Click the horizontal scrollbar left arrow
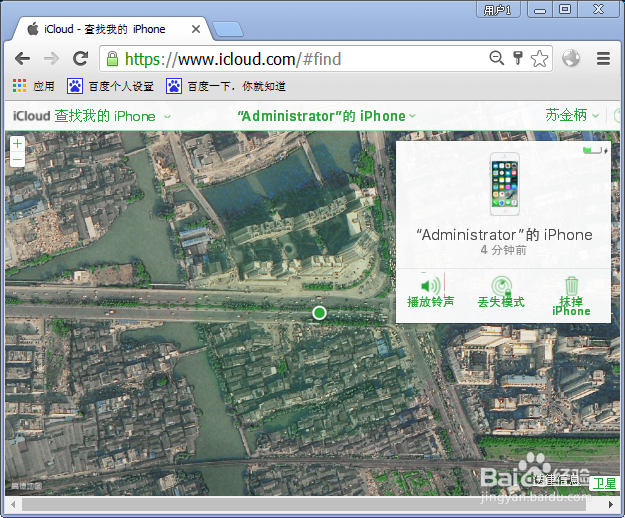This screenshot has height=518, width=625. tap(13, 504)
